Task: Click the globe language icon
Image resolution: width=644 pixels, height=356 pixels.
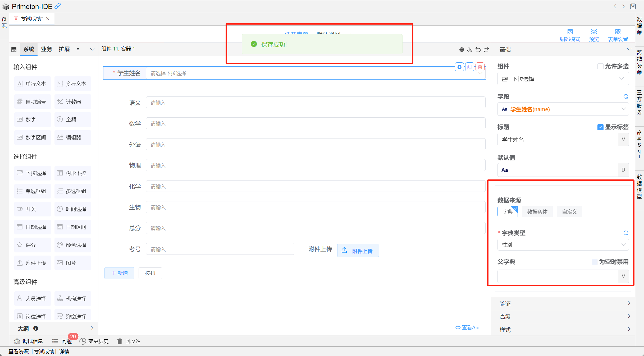Action: [462, 49]
